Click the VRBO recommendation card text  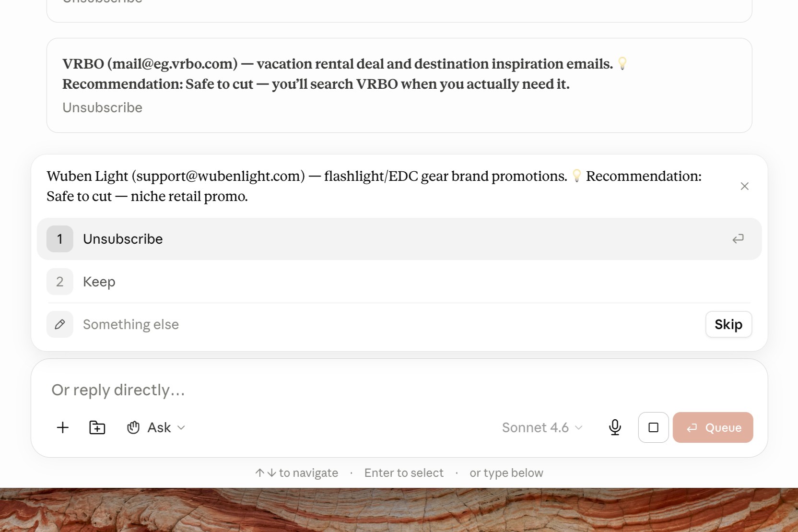(x=344, y=74)
